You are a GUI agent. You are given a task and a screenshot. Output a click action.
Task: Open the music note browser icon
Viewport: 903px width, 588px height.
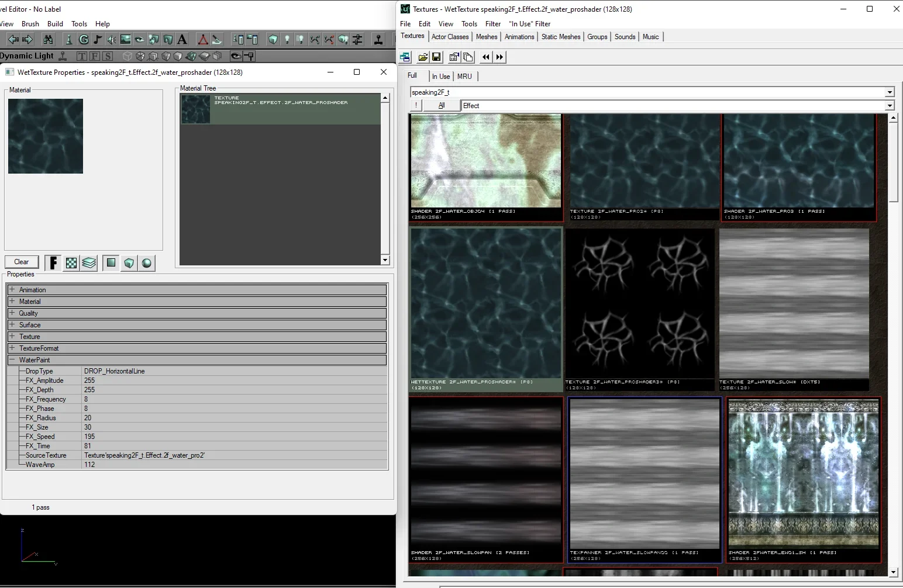98,39
